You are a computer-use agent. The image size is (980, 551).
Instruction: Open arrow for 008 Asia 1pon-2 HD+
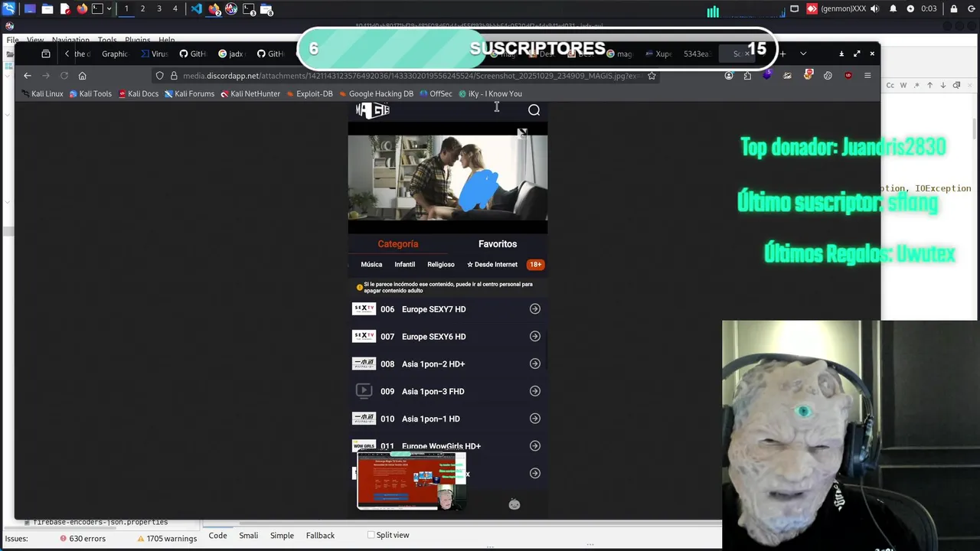[x=535, y=364]
